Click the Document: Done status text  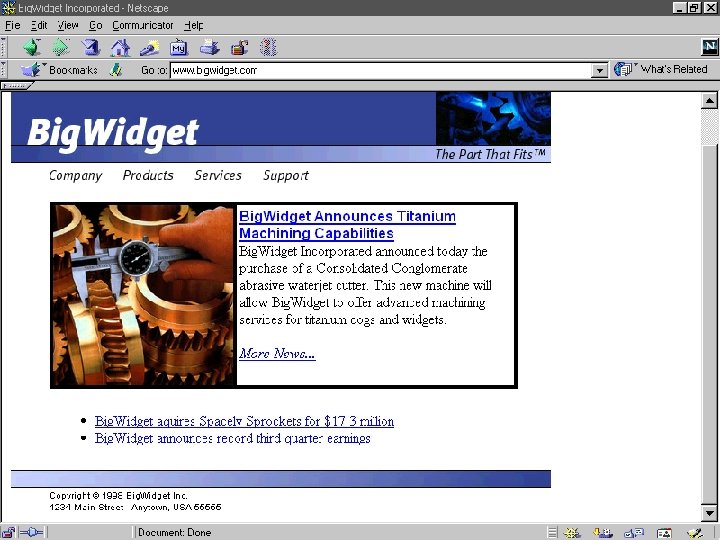coord(174,533)
